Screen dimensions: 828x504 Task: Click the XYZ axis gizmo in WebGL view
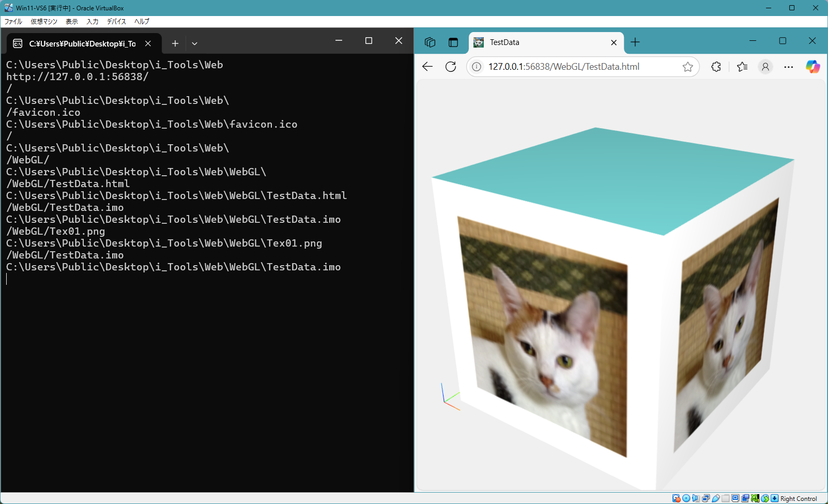pyautogui.click(x=450, y=396)
